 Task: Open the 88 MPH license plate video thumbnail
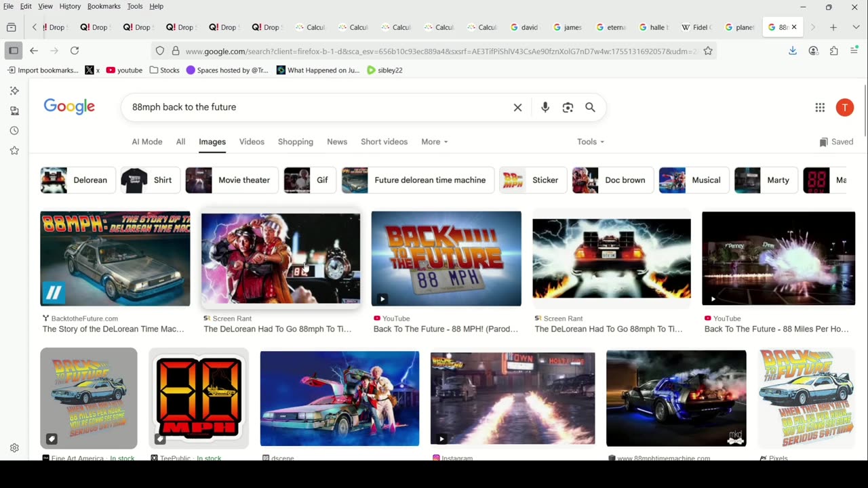pyautogui.click(x=446, y=258)
